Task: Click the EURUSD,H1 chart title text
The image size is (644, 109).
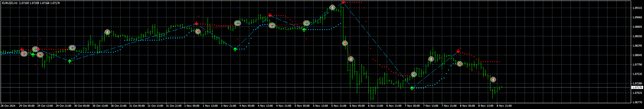Action: pyautogui.click(x=9, y=3)
